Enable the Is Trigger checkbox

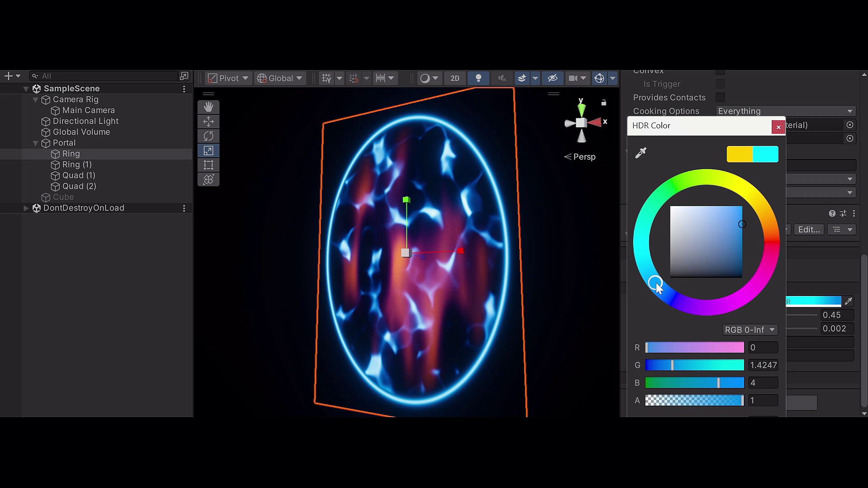click(720, 84)
